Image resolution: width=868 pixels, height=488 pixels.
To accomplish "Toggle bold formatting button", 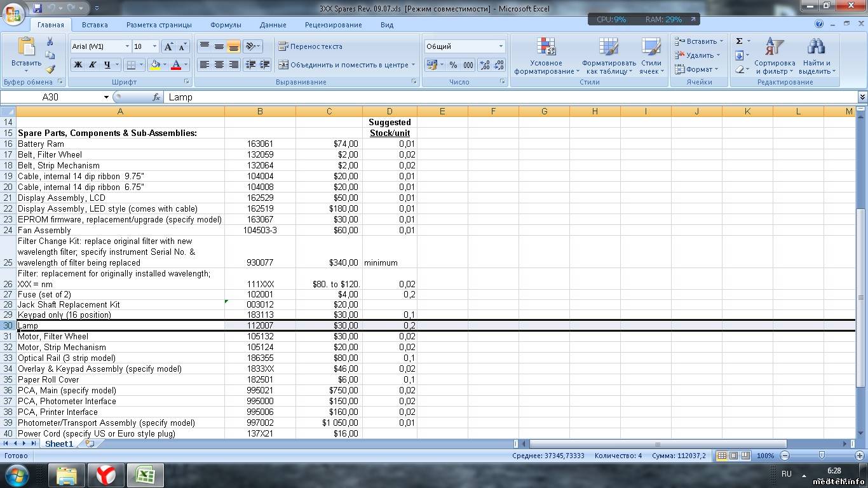I will click(78, 65).
